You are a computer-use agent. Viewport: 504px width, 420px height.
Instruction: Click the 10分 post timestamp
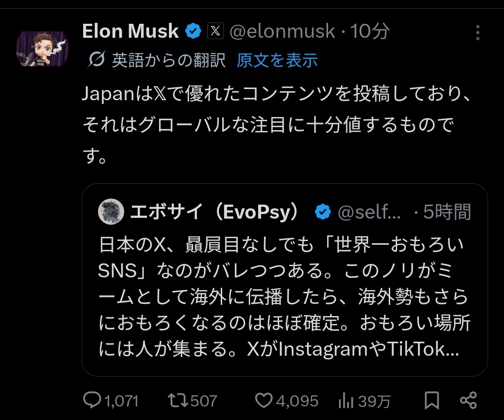(369, 32)
